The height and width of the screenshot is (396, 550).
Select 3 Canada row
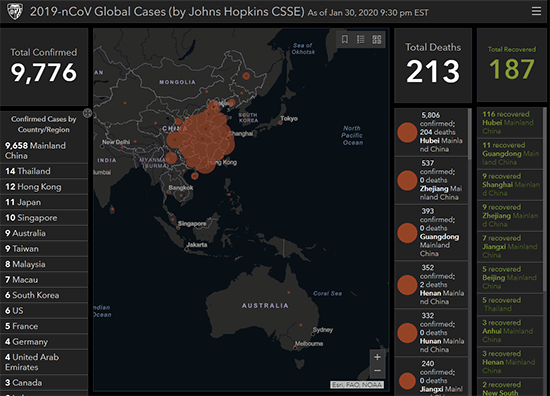point(44,382)
